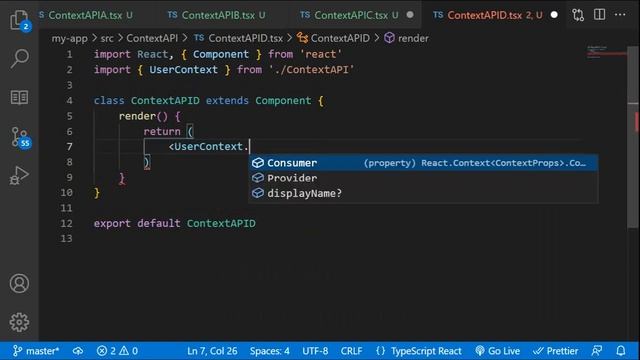Image resolution: width=640 pixels, height=360 pixels.
Task: Click the Go Live server button
Action: pos(498,351)
